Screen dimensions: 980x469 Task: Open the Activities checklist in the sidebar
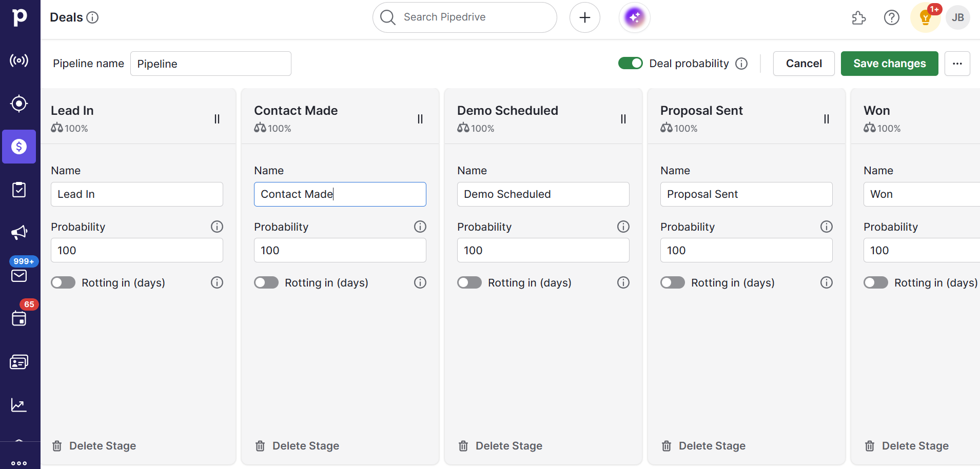pos(19,190)
